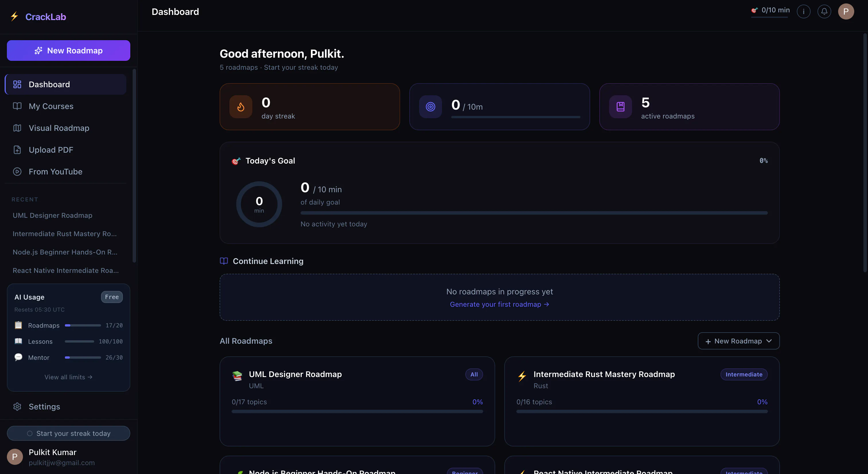The width and height of the screenshot is (868, 474).
Task: Click the Lessons 100/100 usage bar
Action: (x=79, y=341)
